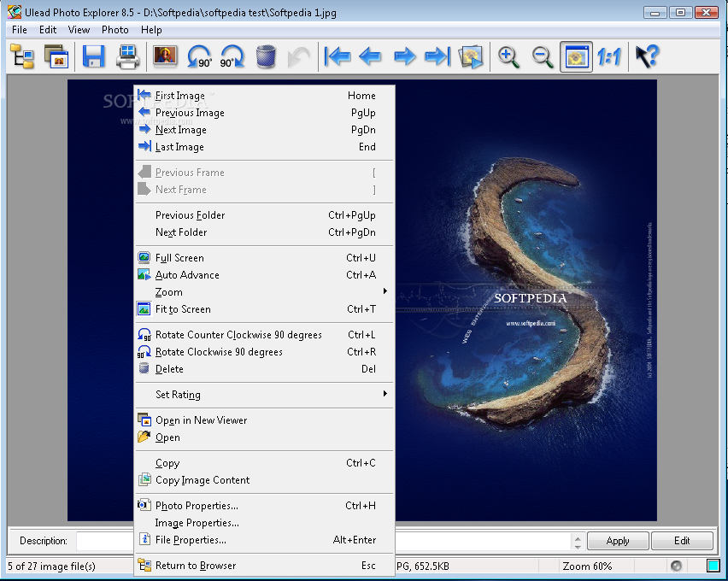728x581 pixels.
Task: Choose Next Folder menu entry
Action: point(265,232)
